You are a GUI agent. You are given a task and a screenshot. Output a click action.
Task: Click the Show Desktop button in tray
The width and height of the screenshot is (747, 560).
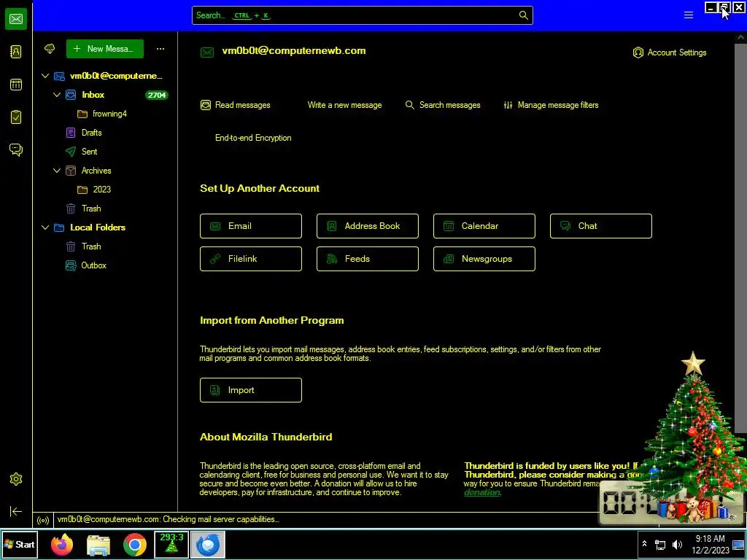(x=738, y=544)
